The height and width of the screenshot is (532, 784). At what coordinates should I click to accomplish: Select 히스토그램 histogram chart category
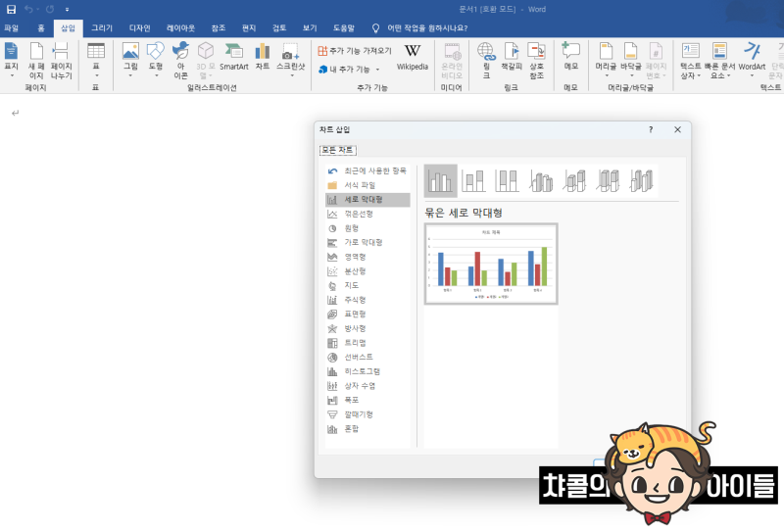pyautogui.click(x=367, y=371)
